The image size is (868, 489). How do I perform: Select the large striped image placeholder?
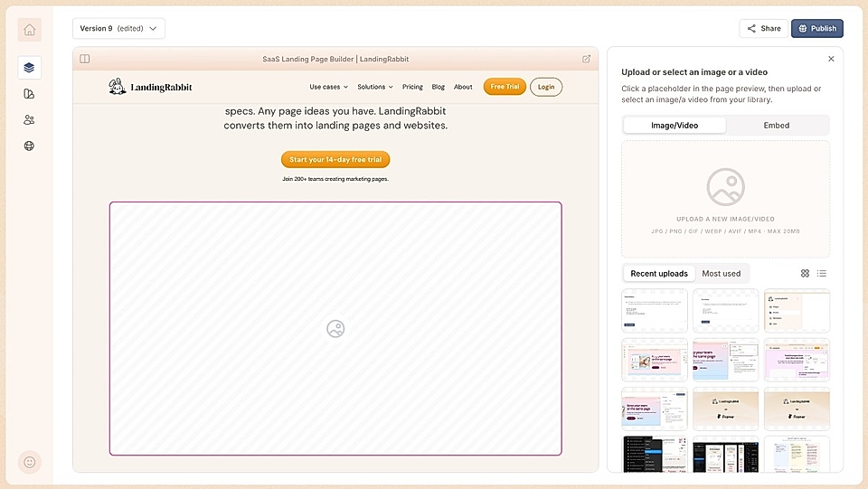[335, 329]
